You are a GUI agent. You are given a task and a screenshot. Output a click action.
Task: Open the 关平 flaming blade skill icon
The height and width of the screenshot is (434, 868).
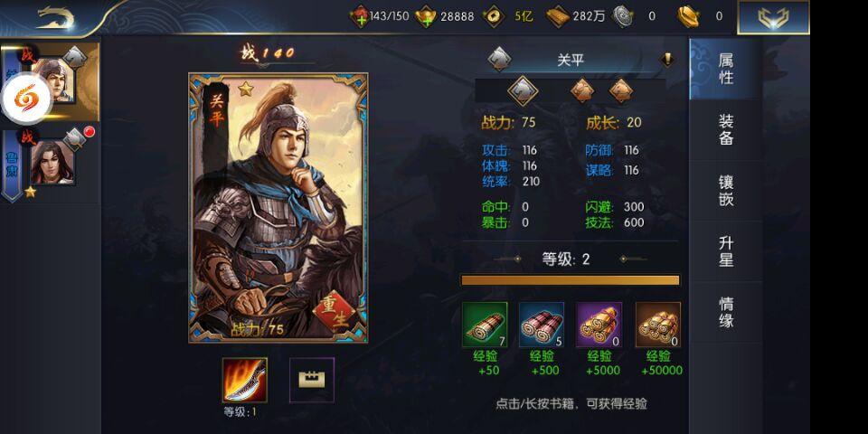pyautogui.click(x=245, y=380)
